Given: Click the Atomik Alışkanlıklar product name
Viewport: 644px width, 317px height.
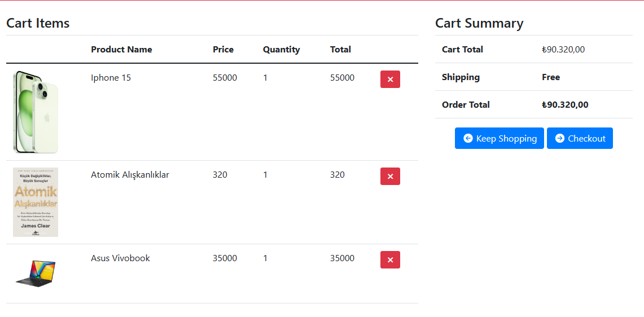Looking at the screenshot, I should click(x=130, y=175).
